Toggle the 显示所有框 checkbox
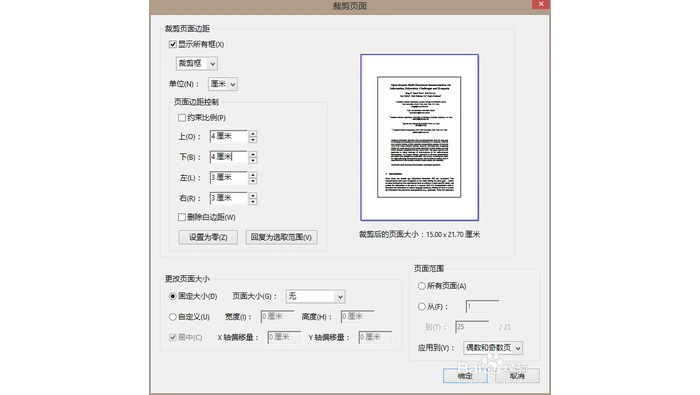Image resolution: width=700 pixels, height=395 pixels. click(173, 44)
